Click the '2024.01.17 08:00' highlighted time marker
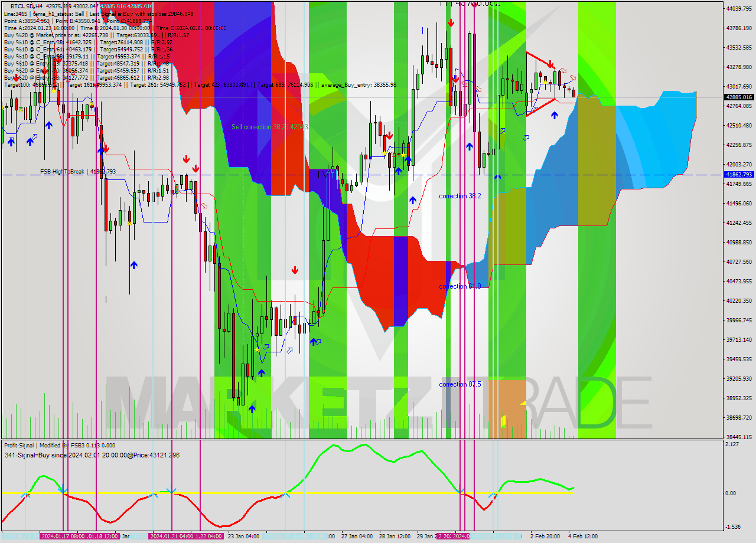Screen dimensions: 756x543 [63, 536]
